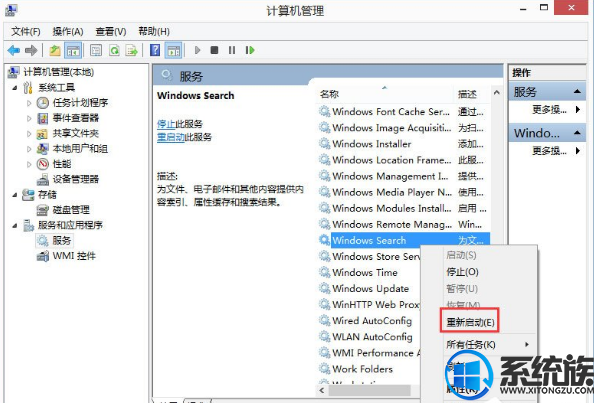Click the Restart service toolbar icon
This screenshot has height=403, width=594.
(x=250, y=50)
